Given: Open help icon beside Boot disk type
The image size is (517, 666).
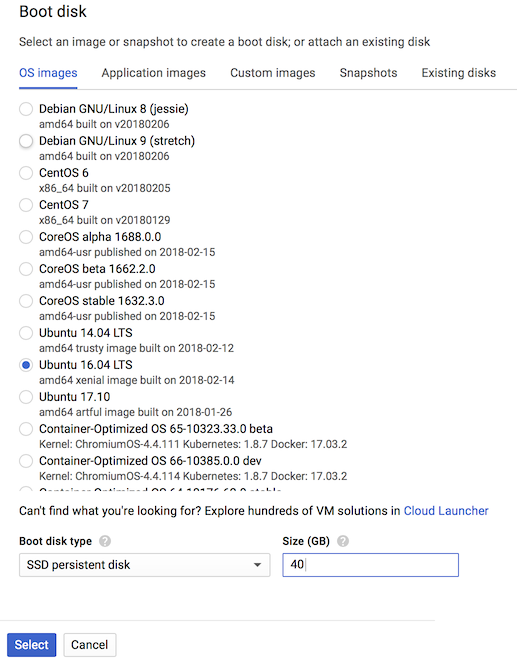Looking at the screenshot, I should pyautogui.click(x=105, y=541).
